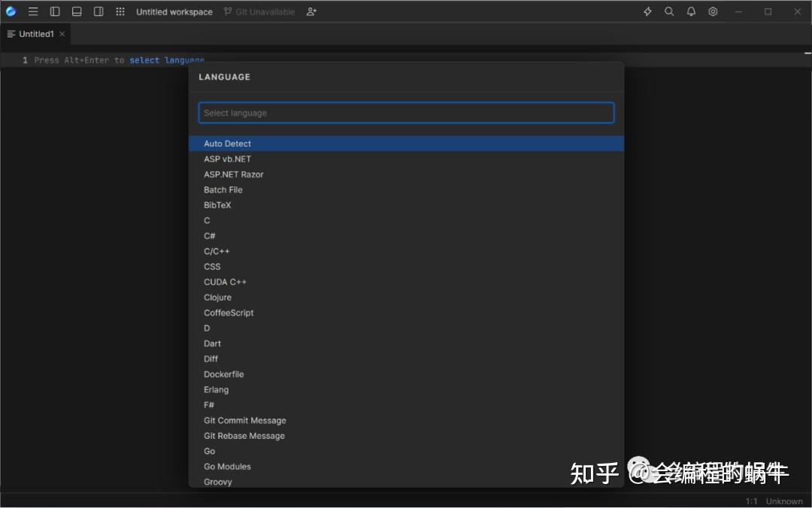Image resolution: width=812 pixels, height=508 pixels.
Task: Open the Search icon in the title bar
Action: click(x=669, y=11)
